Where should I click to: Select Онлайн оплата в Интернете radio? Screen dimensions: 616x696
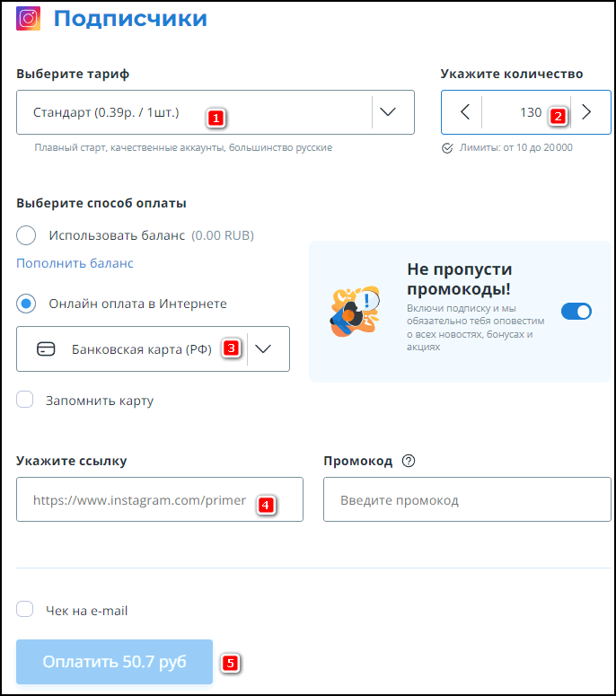click(x=26, y=304)
